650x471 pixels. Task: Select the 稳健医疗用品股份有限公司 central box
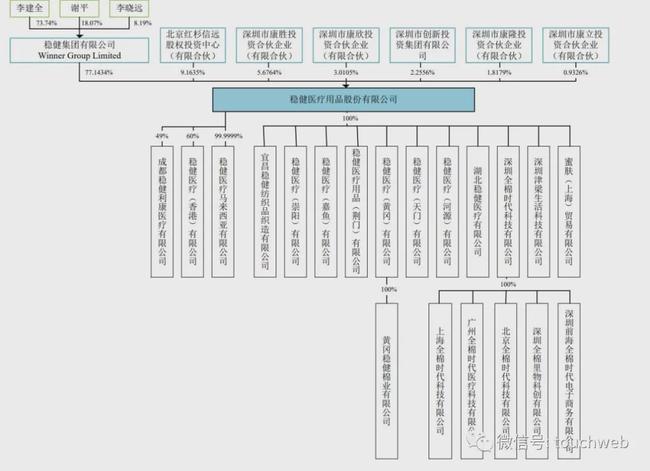click(x=344, y=100)
